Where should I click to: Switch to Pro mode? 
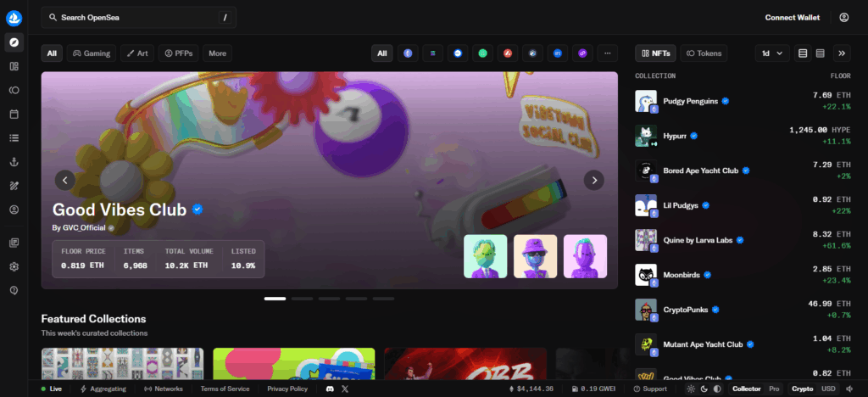[x=773, y=389]
